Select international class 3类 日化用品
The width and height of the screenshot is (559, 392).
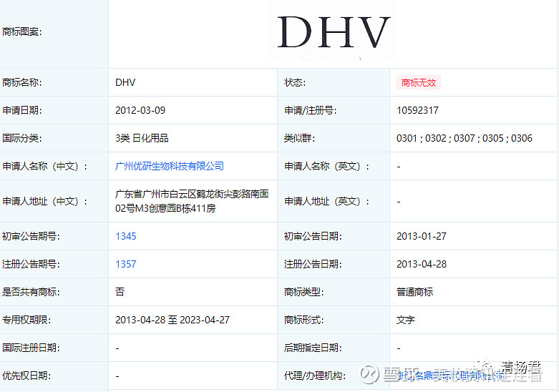coord(142,138)
